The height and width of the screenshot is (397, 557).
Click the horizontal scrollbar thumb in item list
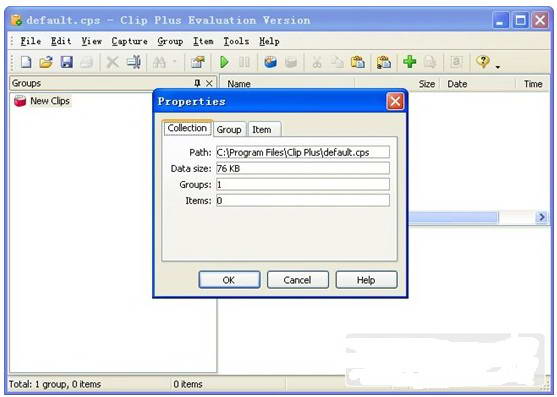(x=453, y=217)
